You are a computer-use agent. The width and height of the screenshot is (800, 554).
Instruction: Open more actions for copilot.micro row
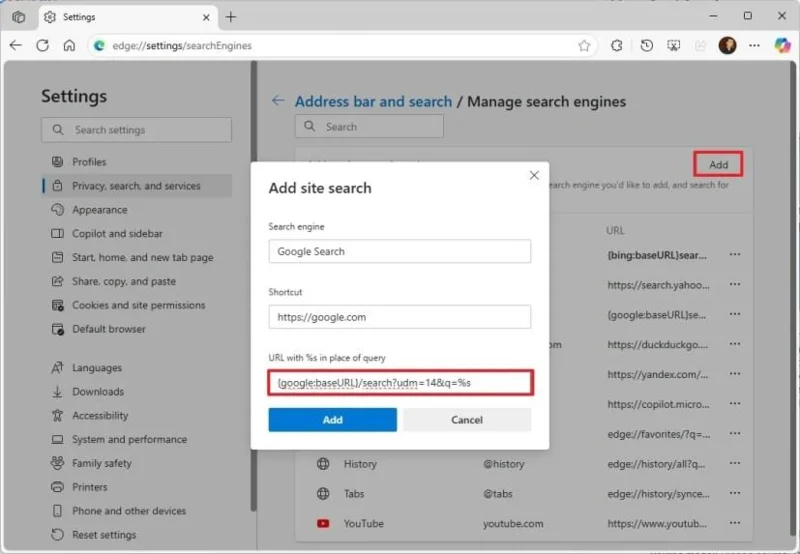[x=735, y=404]
